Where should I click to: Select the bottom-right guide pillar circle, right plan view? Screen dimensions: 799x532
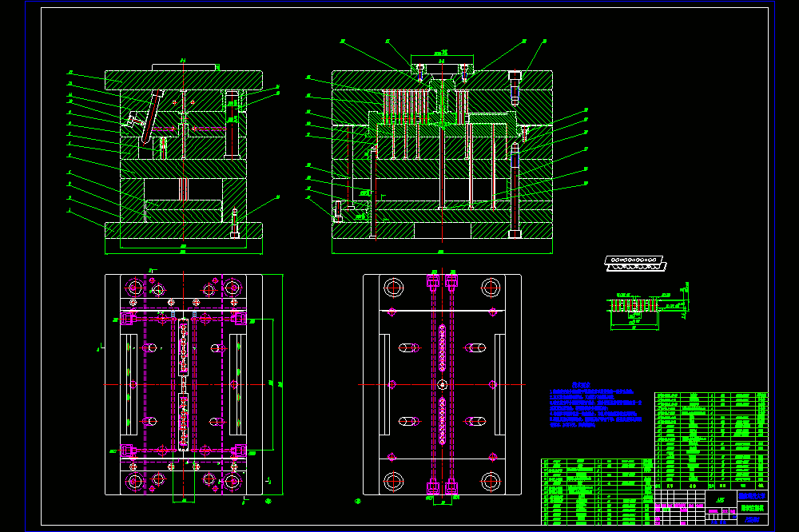[x=491, y=481]
